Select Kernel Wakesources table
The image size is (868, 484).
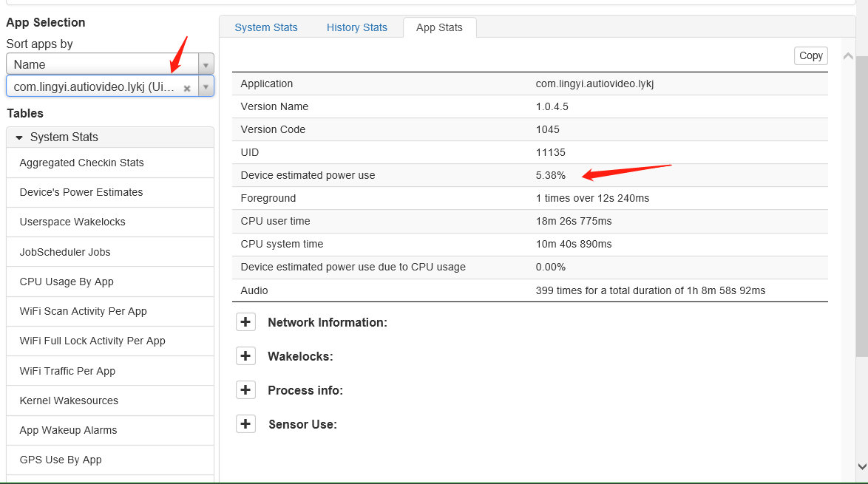(110, 401)
